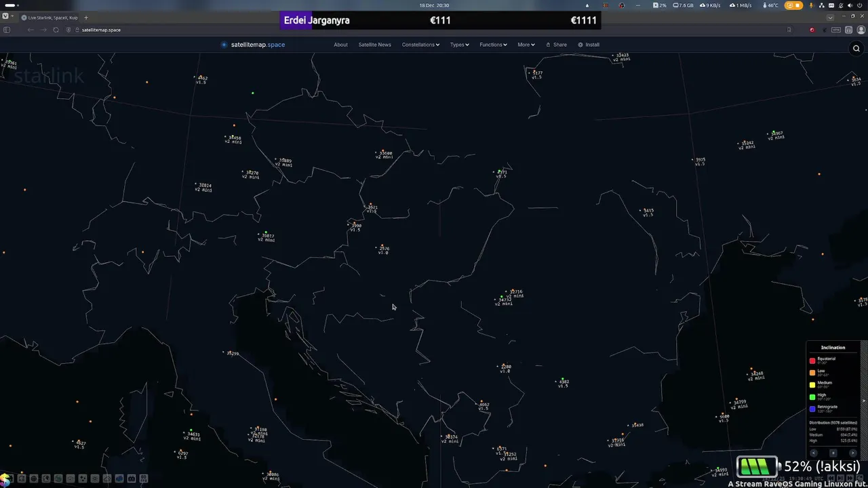This screenshot has width=868, height=488.
Task: Toggle the earth map style icon
Action: (46, 479)
